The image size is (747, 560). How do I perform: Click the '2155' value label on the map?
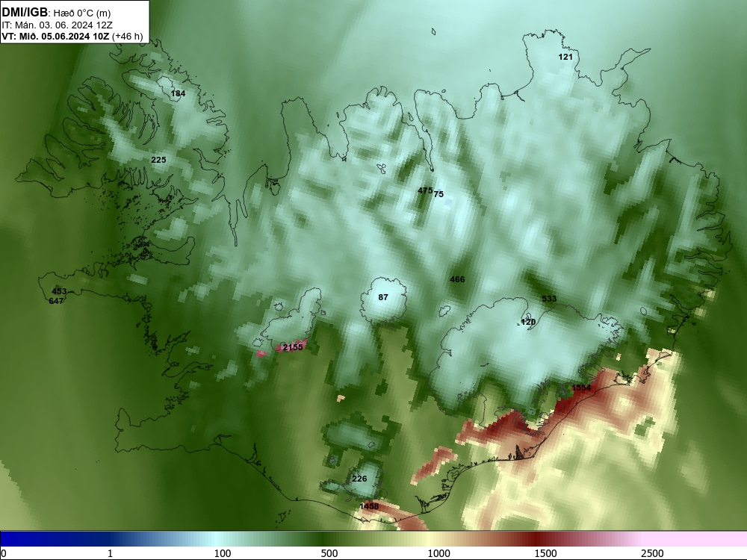click(x=293, y=347)
